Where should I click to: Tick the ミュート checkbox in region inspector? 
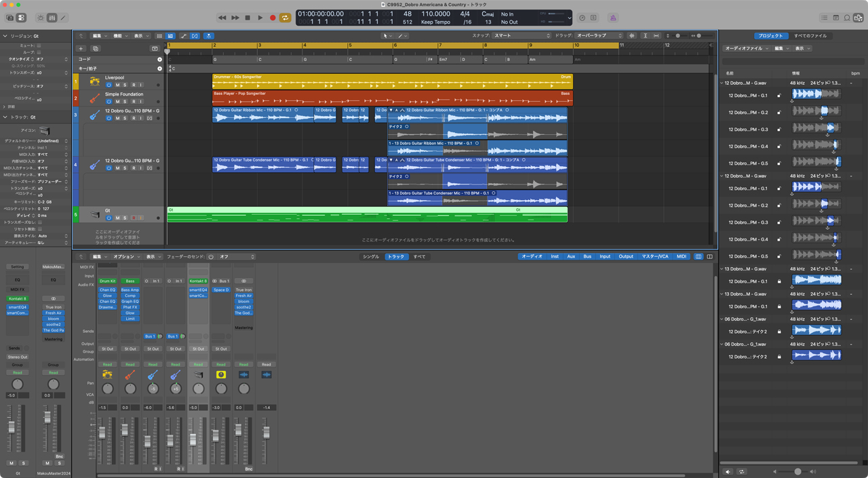point(39,45)
